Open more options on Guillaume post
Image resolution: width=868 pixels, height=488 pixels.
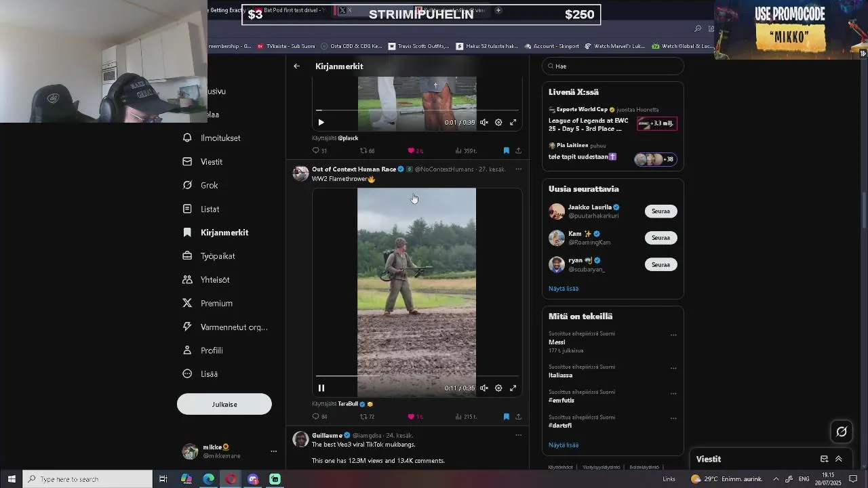point(519,435)
